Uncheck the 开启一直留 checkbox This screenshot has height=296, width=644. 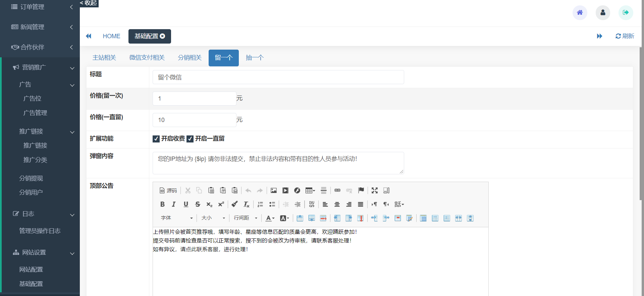click(190, 139)
